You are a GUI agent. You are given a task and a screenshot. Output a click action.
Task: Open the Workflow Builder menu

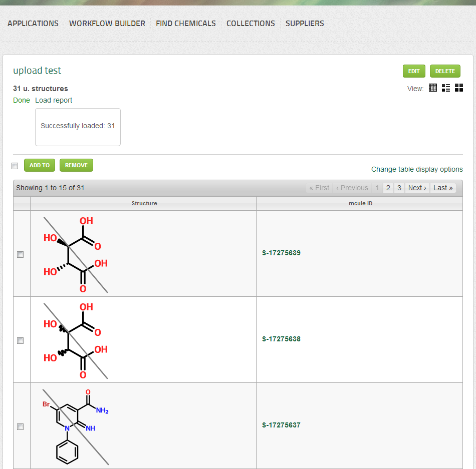click(x=107, y=24)
